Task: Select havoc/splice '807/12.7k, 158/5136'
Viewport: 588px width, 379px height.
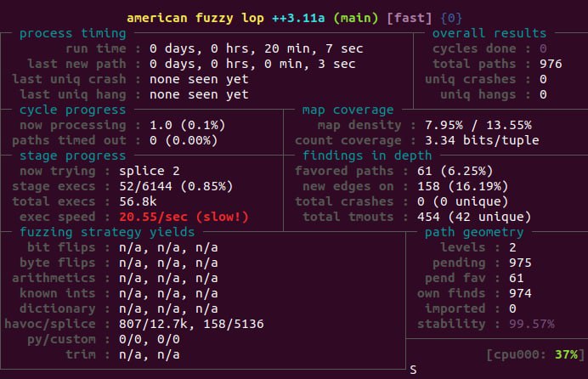Action: 191,325
